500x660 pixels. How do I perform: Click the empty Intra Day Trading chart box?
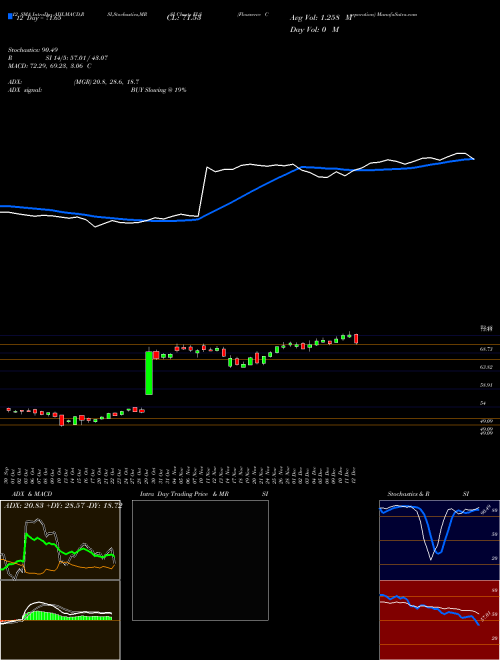pyautogui.click(x=200, y=560)
